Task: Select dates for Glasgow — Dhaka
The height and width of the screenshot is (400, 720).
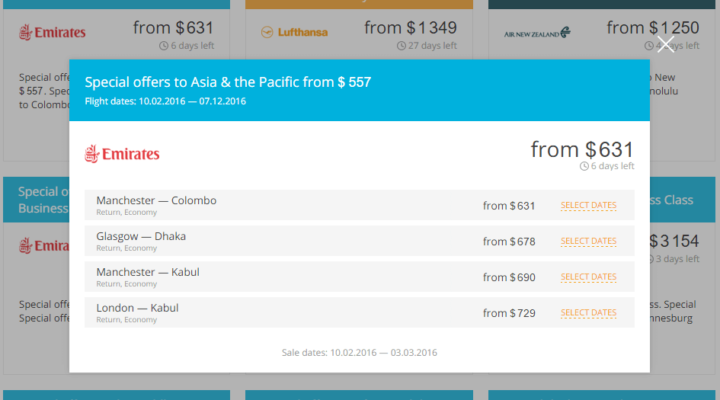Action: [x=588, y=241]
